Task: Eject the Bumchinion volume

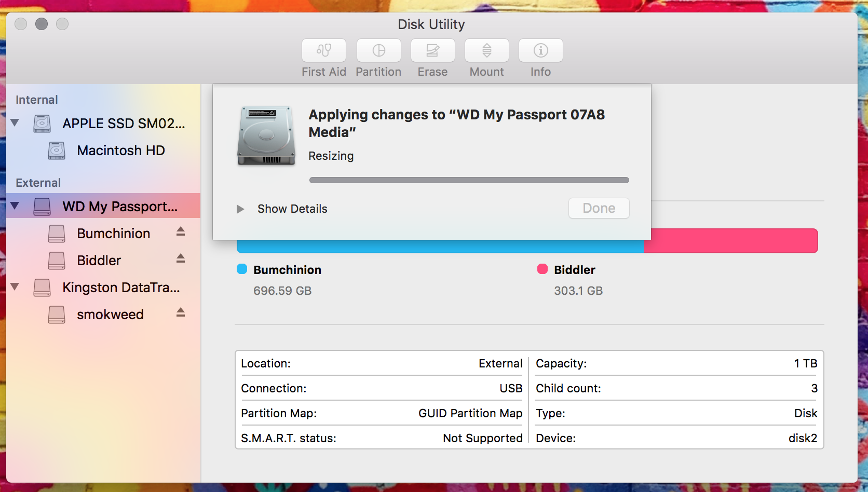Action: pos(180,233)
